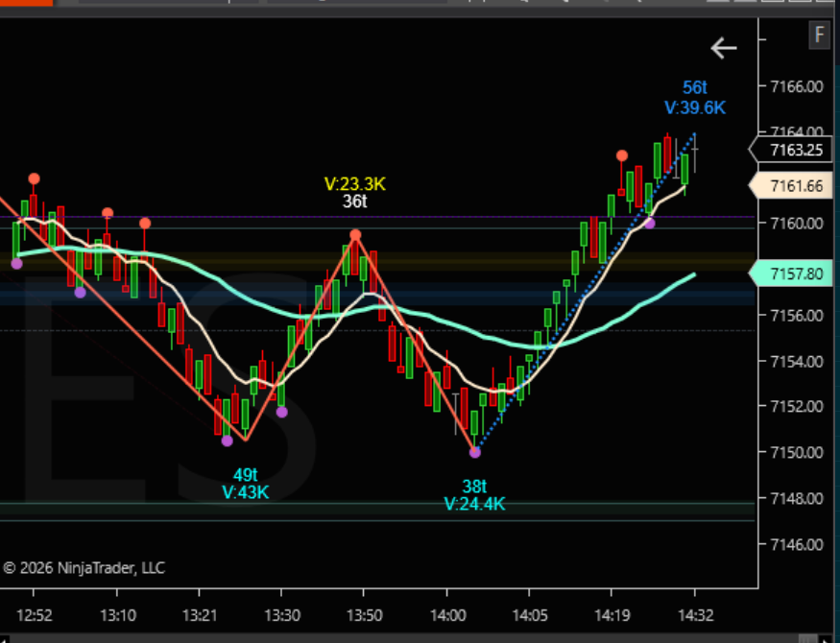The image size is (840, 643).
Task: Click the 14:05 time axis label
Action: [530, 615]
